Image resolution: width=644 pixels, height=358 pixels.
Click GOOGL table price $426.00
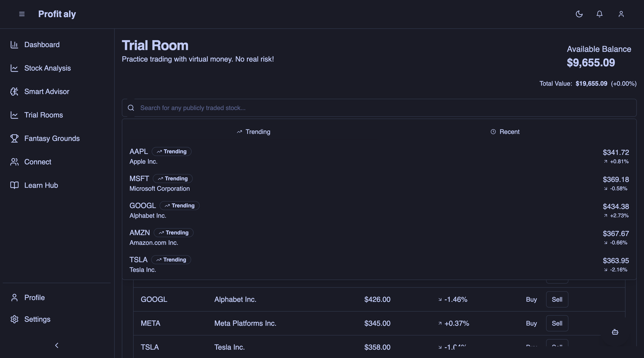click(x=377, y=299)
